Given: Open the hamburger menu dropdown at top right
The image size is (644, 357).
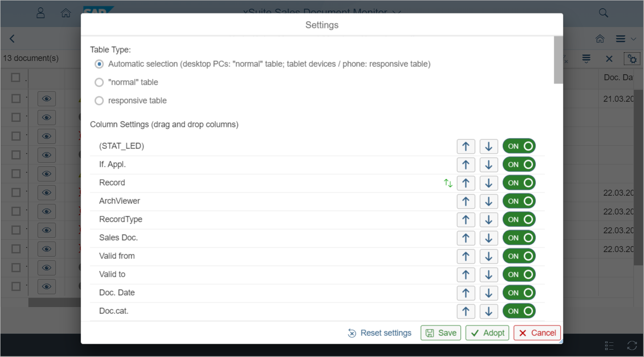Looking at the screenshot, I should point(626,39).
